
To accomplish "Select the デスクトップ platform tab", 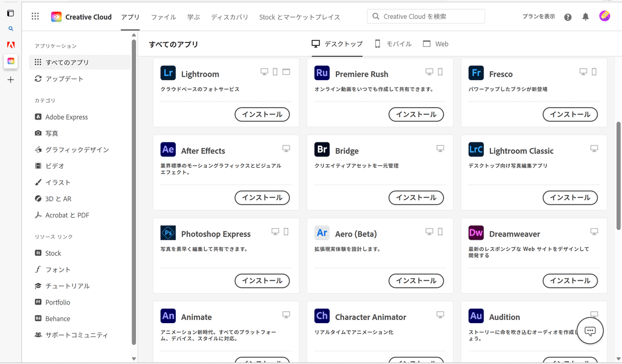I will pos(337,44).
